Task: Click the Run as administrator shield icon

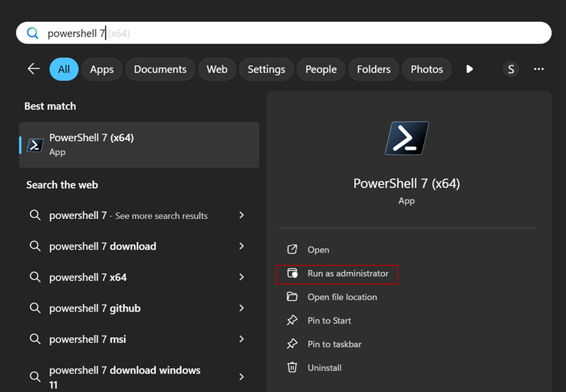Action: 292,273
